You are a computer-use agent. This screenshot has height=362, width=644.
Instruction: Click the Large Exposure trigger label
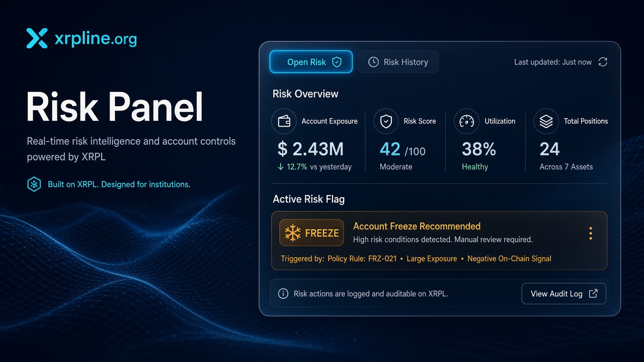pyautogui.click(x=432, y=258)
